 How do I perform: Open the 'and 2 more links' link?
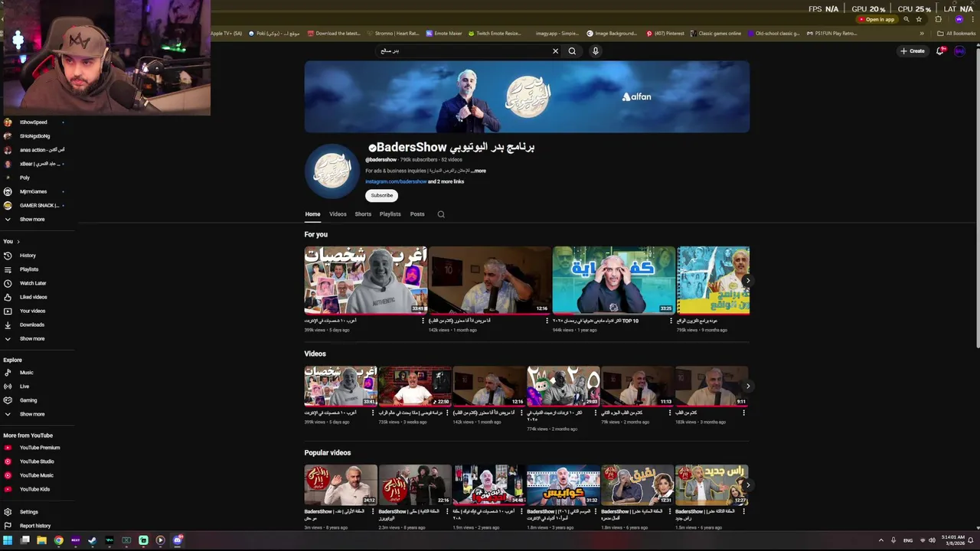coord(446,181)
